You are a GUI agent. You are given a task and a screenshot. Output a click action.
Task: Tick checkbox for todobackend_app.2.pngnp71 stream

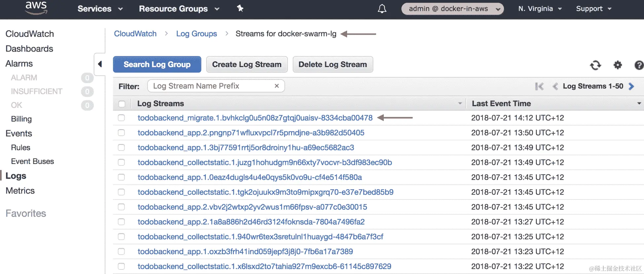(122, 133)
